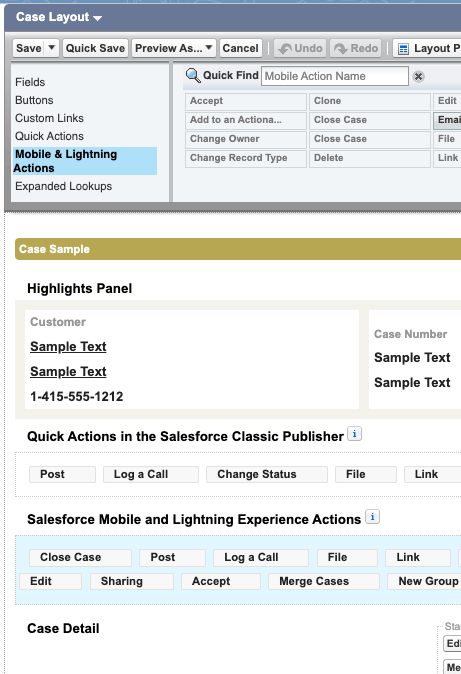Select Fields in the palette categories

pos(30,82)
